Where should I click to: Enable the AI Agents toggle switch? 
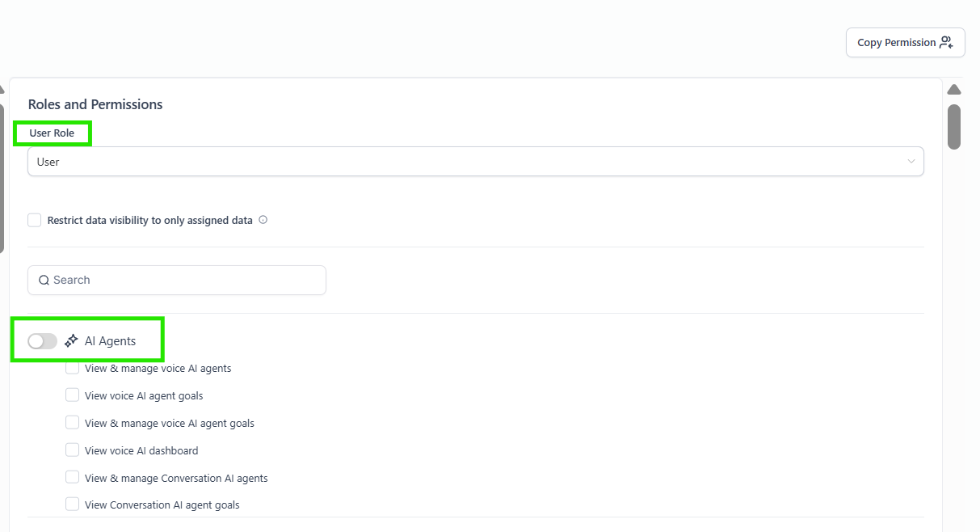point(42,341)
